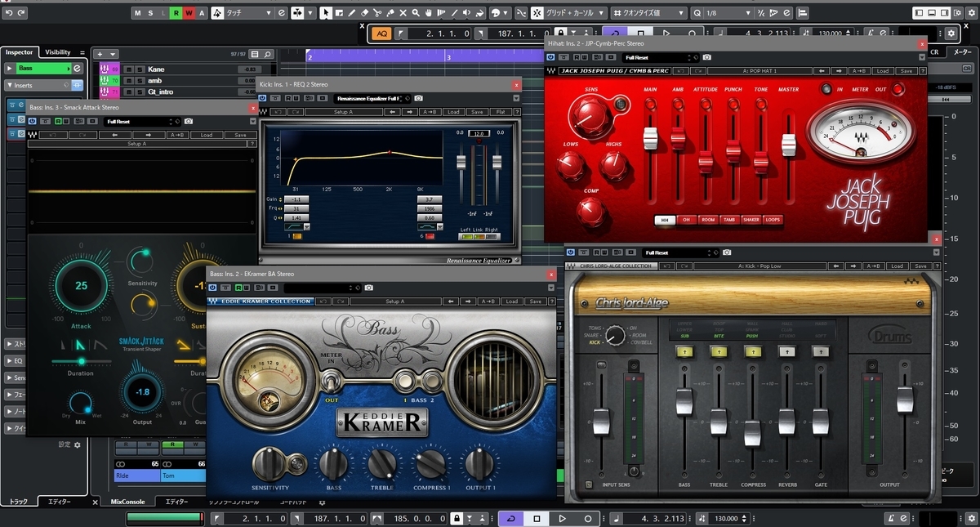Switch to the Visibility tab

click(x=58, y=52)
